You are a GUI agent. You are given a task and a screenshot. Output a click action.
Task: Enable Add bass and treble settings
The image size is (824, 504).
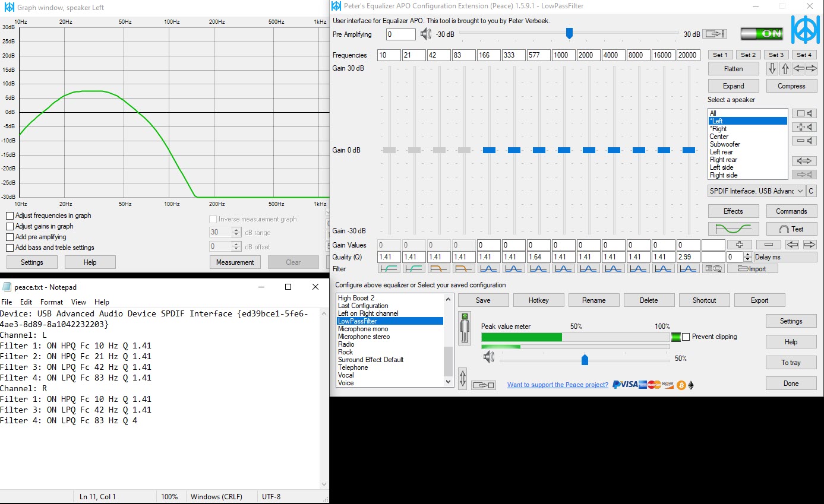(x=10, y=248)
